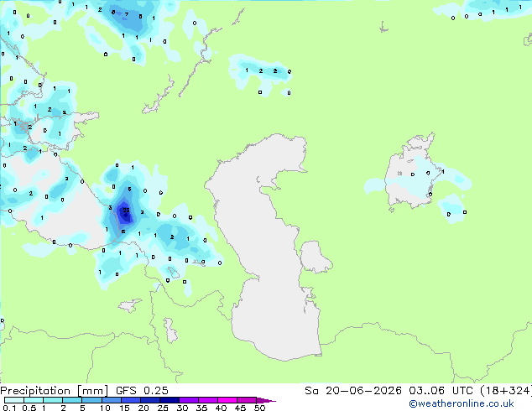Click the "20" legend scale label

(x=143, y=408)
